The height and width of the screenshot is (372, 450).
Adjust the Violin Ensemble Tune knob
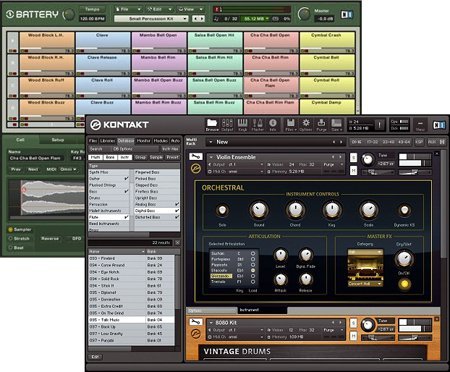pos(367,160)
